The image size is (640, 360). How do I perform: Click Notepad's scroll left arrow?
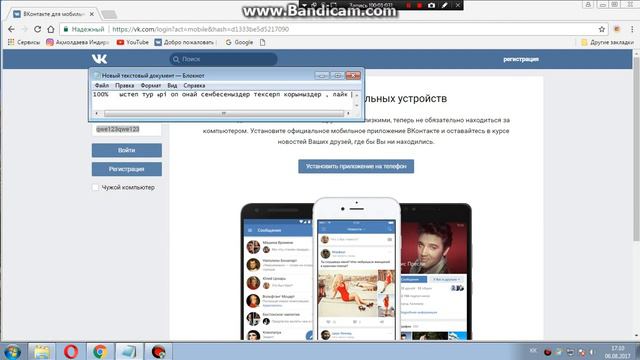[97, 113]
